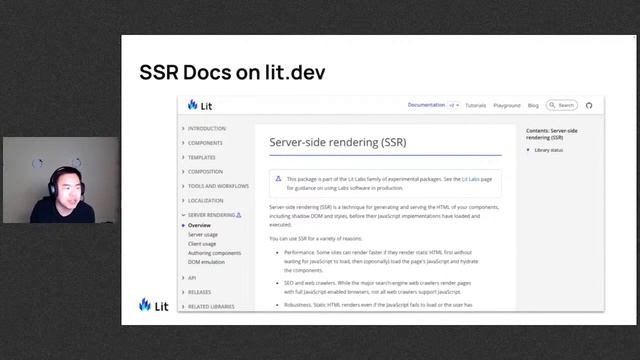Select the Overview sidebar page
The width and height of the screenshot is (640, 360).
(199, 225)
